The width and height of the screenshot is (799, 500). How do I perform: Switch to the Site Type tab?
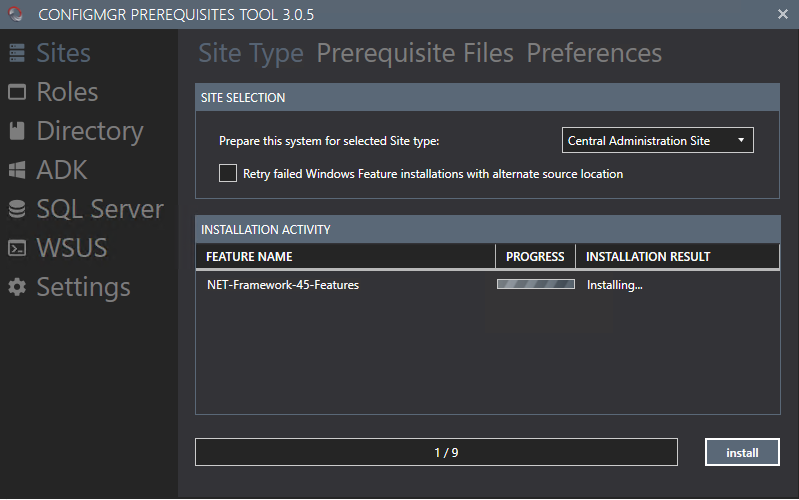pyautogui.click(x=251, y=54)
